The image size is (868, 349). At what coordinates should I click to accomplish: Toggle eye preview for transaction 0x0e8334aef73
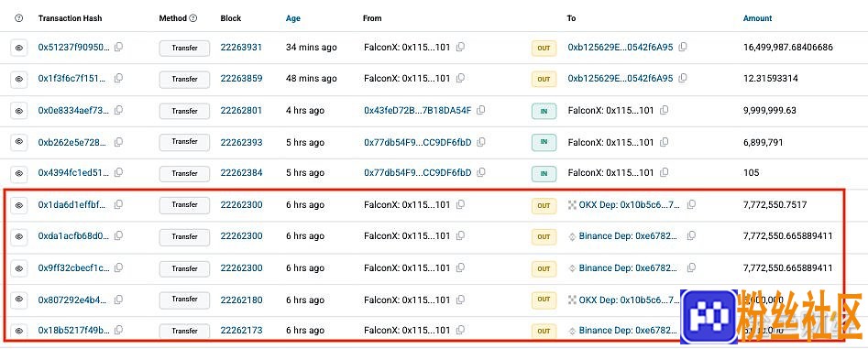click(19, 111)
